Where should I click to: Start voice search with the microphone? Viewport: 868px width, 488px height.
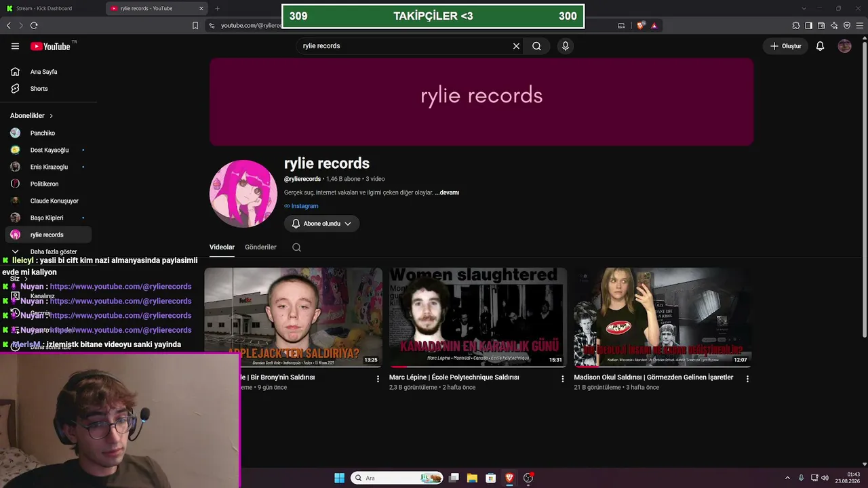click(566, 46)
